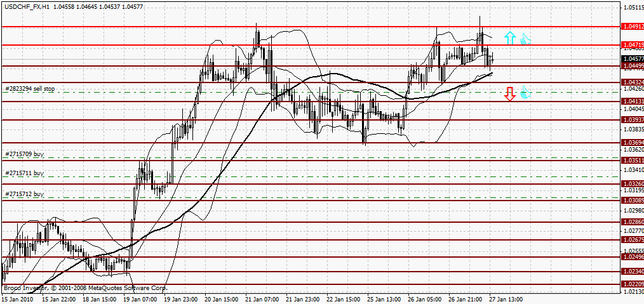
Task: Click the cyan up arrow marker
Action: pyautogui.click(x=510, y=37)
